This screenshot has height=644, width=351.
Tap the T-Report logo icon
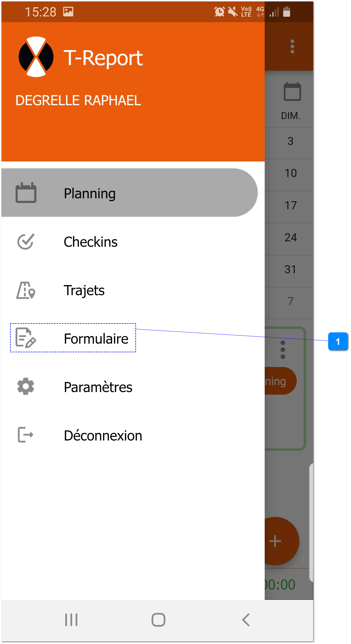(x=36, y=57)
